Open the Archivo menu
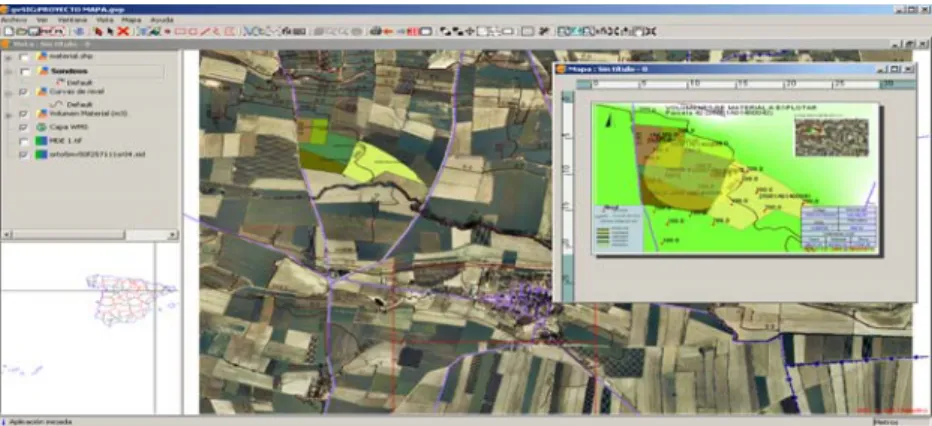Screen dimensions: 932x426 coord(13,20)
